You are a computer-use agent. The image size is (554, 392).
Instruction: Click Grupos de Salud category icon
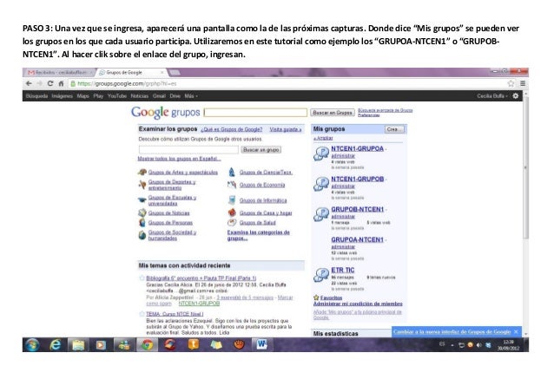click(232, 223)
